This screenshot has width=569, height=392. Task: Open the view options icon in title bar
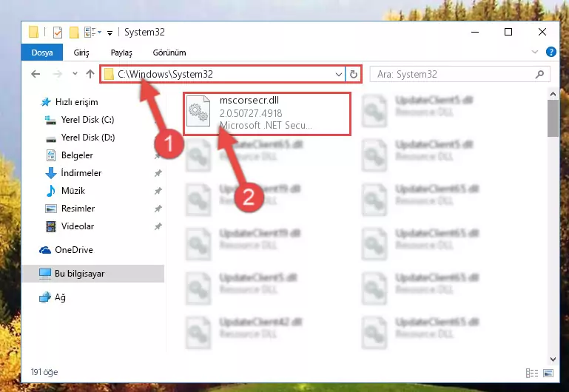(92, 33)
